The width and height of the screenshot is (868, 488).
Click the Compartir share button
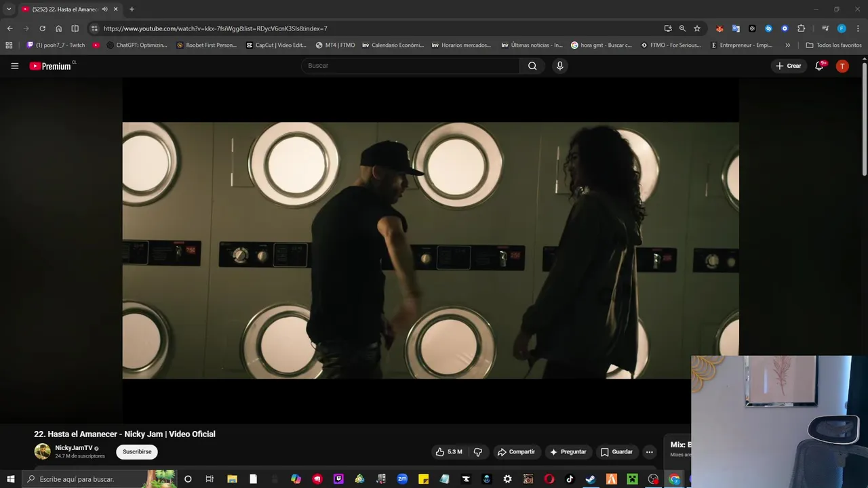pos(516,452)
